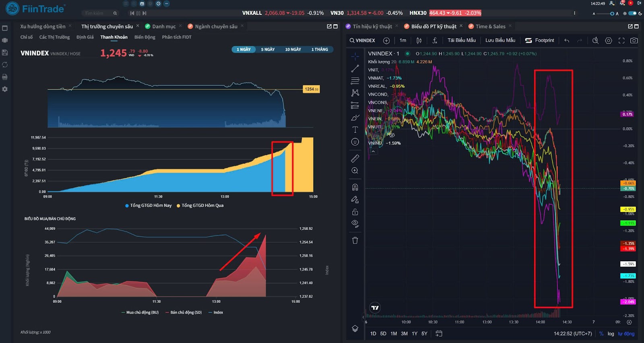Viewport: 644px width, 343px height.
Task: Open the Fibonacci/Gann tools group
Action: point(355,81)
